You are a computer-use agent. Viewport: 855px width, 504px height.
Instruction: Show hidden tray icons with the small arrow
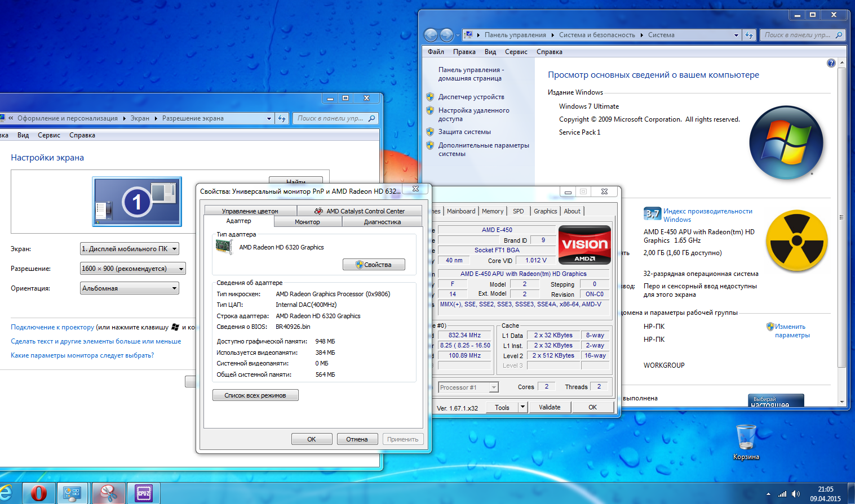coord(768,494)
